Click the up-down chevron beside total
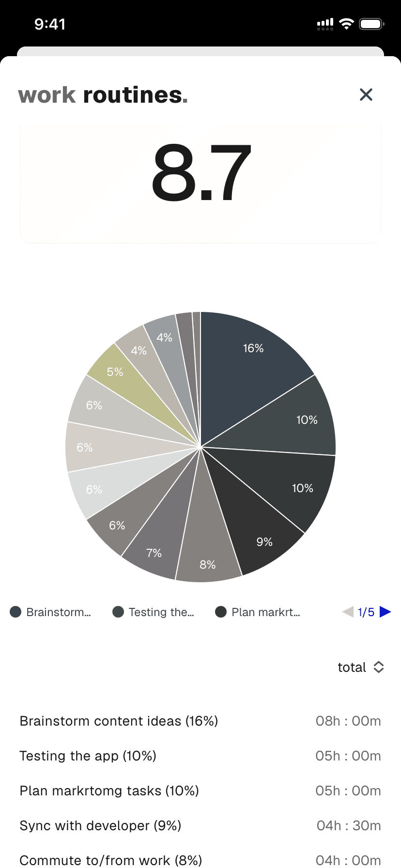The width and height of the screenshot is (401, 868). pos(379,667)
